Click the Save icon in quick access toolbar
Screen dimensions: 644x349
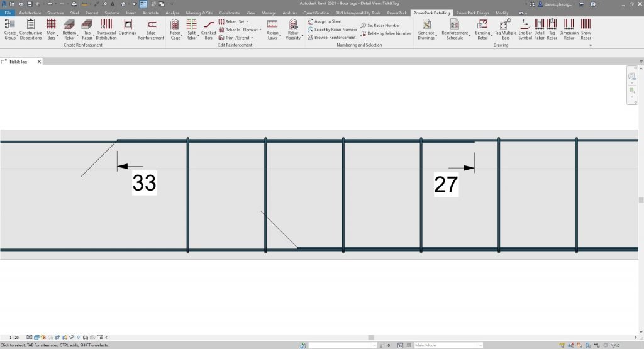tap(30, 4)
